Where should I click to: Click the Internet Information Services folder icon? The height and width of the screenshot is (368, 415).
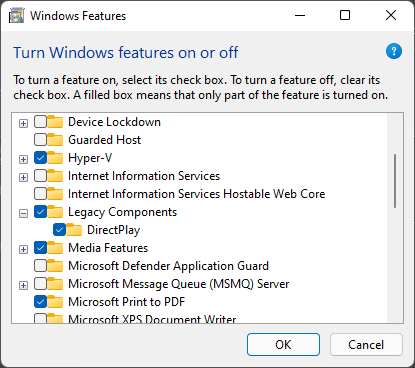click(x=55, y=176)
